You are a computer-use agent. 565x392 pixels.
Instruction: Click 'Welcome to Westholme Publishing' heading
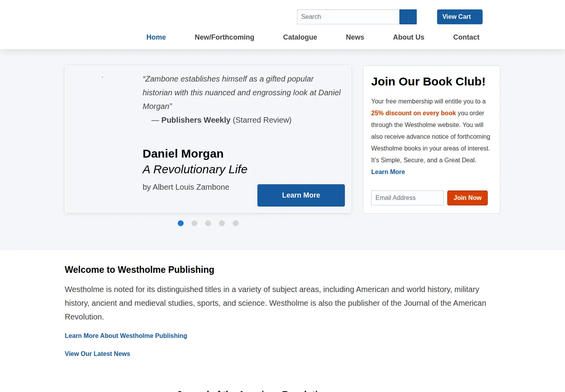click(139, 270)
